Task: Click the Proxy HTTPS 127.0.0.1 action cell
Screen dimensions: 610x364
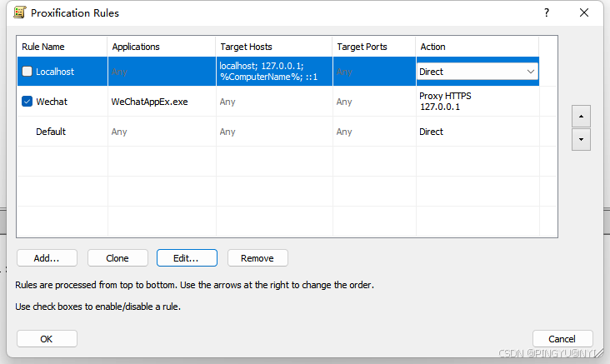Action: pyautogui.click(x=477, y=101)
